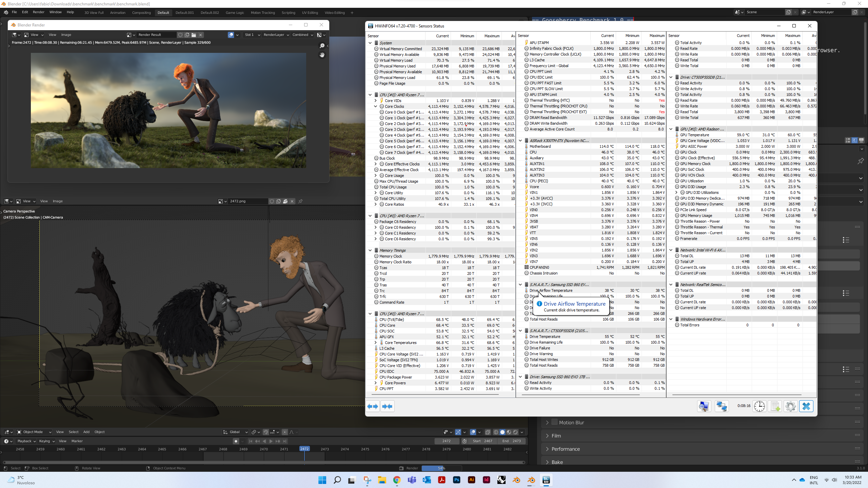
Task: Click the render progress bar at 54%
Action: pos(441,468)
